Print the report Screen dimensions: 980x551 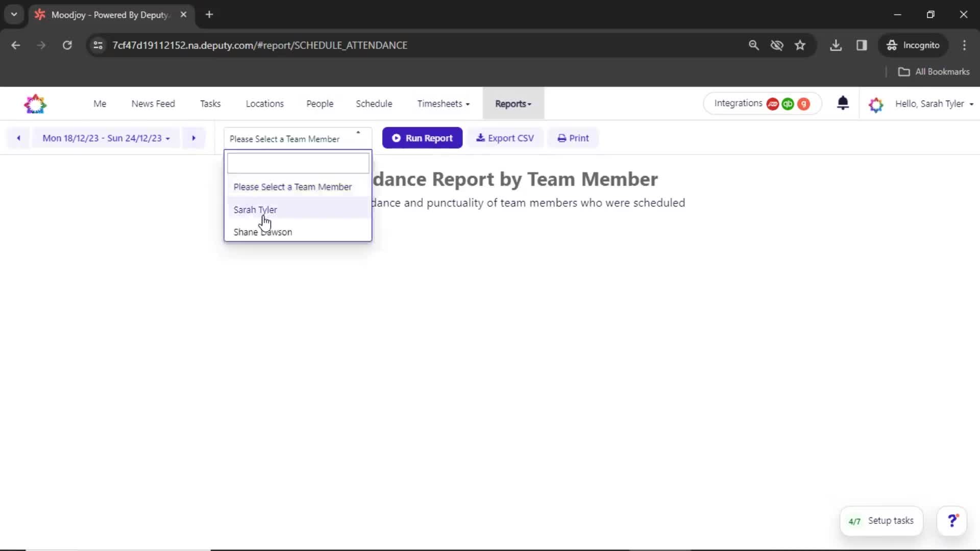point(573,138)
